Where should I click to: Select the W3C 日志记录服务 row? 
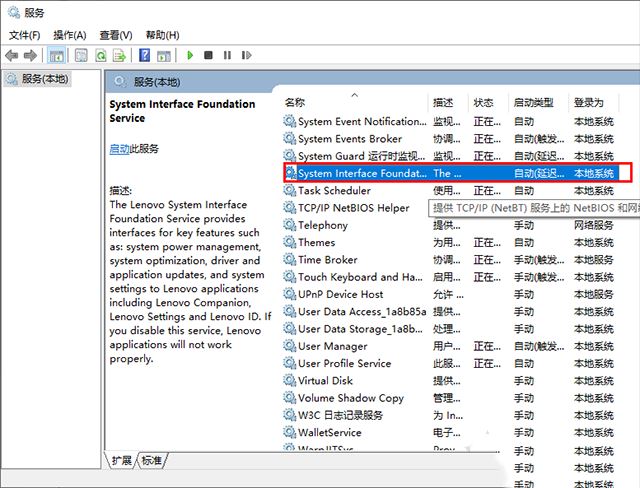(451, 415)
